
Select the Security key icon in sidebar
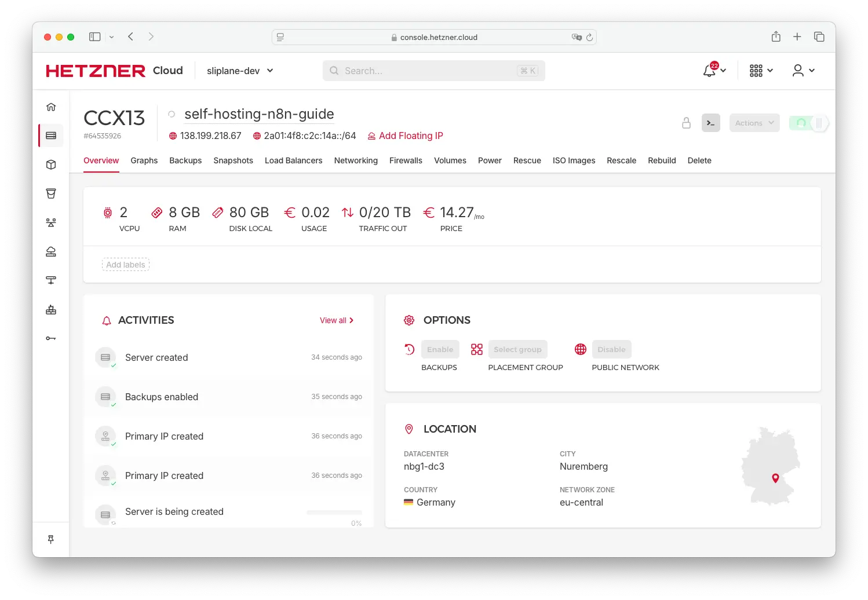click(x=51, y=338)
